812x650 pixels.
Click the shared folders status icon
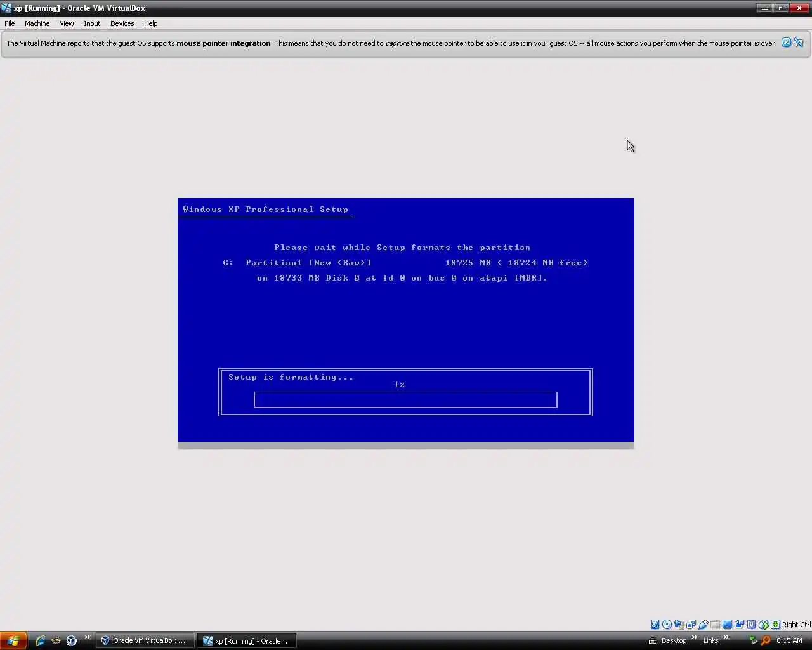coord(715,625)
